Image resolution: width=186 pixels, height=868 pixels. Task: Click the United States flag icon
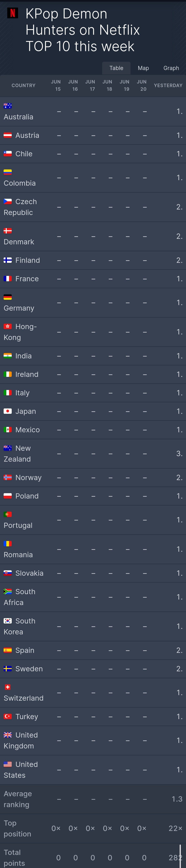coord(7,764)
